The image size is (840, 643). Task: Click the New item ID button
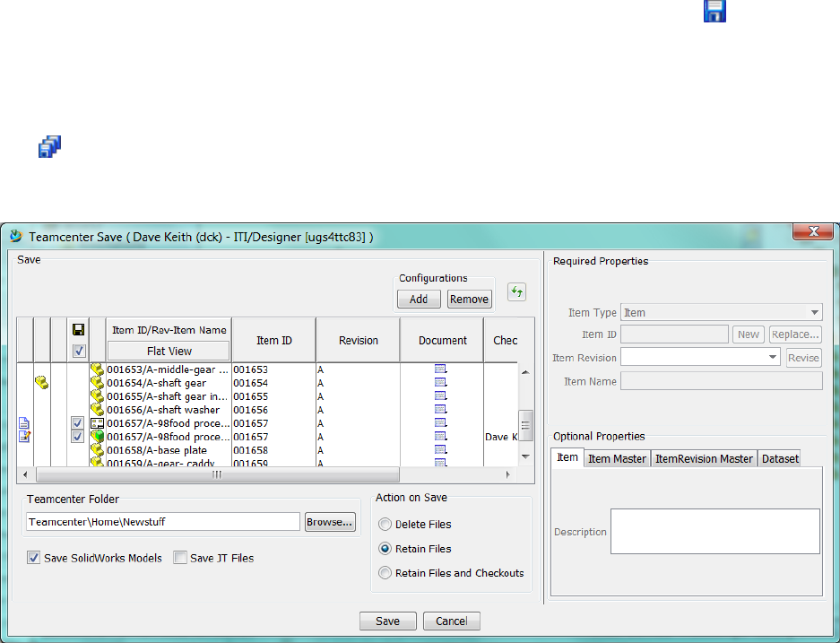[748, 335]
